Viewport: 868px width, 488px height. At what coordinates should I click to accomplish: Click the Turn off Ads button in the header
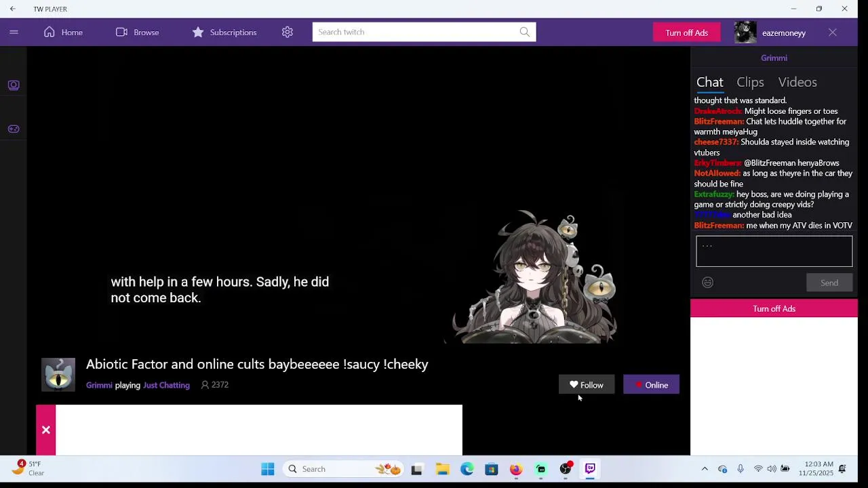[686, 33]
